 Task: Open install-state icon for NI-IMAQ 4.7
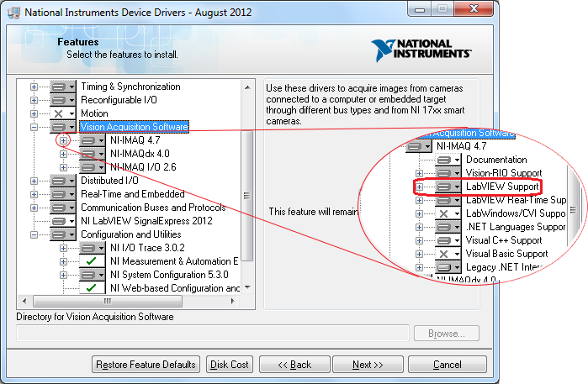93,140
